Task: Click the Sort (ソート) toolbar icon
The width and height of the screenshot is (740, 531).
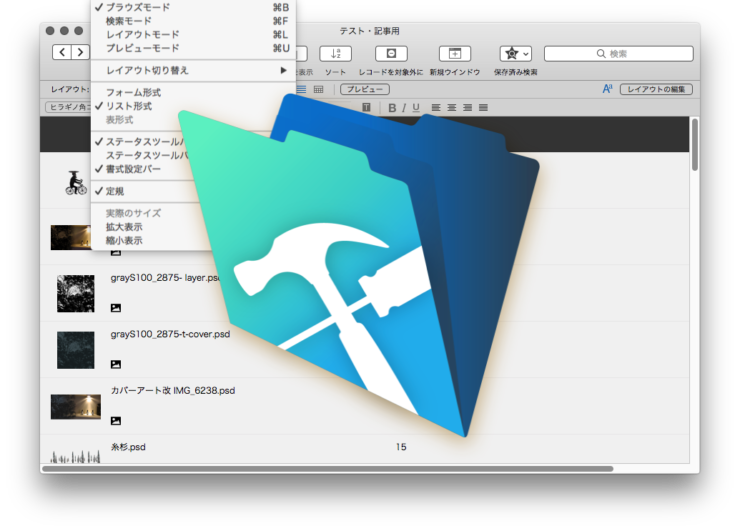Action: click(x=336, y=53)
